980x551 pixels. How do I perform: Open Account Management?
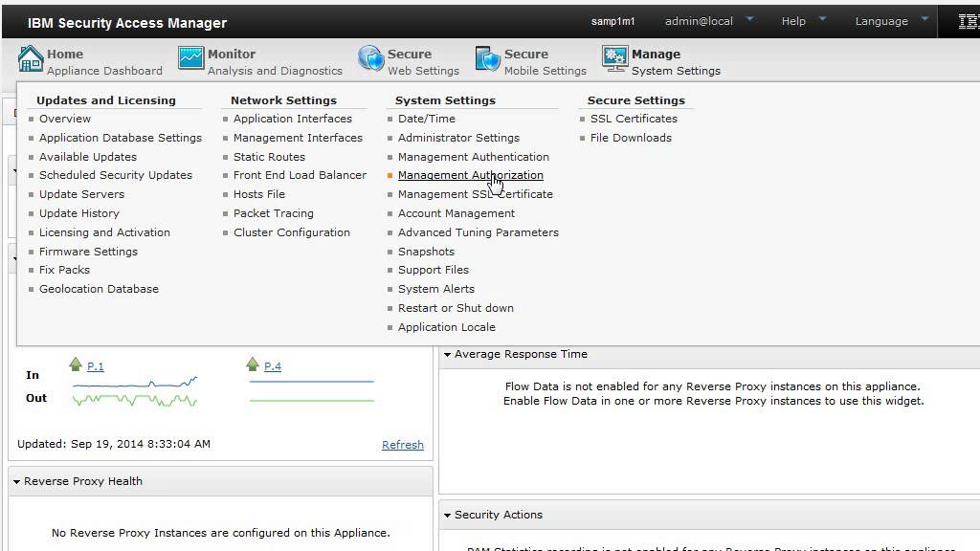(x=457, y=213)
